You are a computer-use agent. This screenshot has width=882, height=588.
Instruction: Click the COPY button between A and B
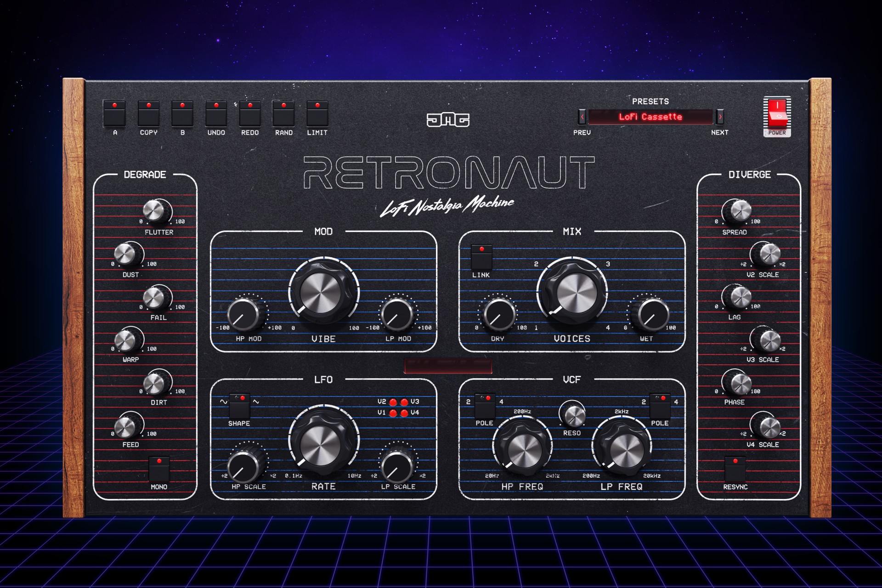click(x=148, y=113)
